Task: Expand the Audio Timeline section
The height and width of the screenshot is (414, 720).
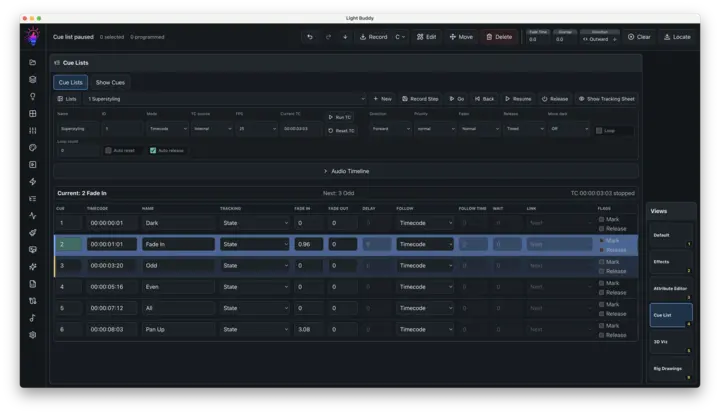Action: (x=346, y=171)
